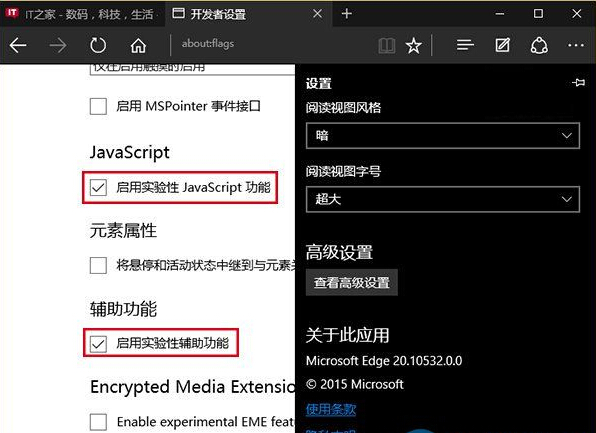
Task: Pin the settings pane
Action: coord(579,82)
